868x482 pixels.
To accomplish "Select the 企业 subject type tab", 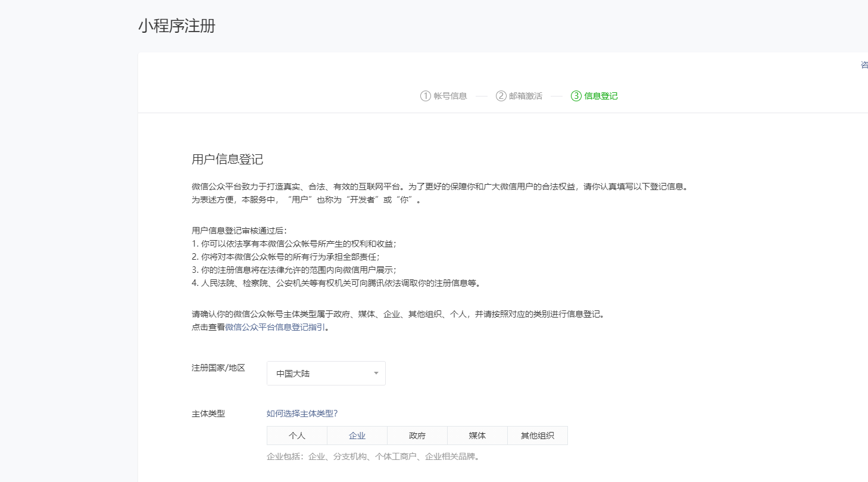I will (x=357, y=436).
